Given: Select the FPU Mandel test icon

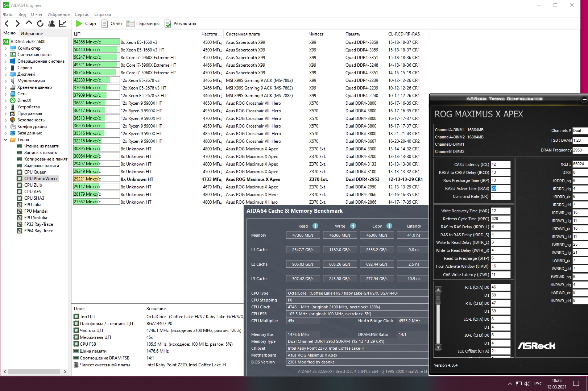Looking at the screenshot, I should (20, 211).
